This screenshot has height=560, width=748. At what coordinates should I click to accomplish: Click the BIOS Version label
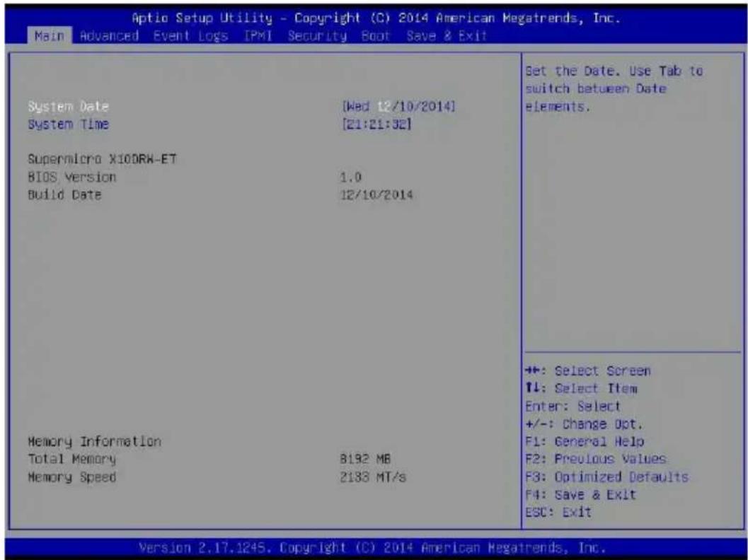(71, 177)
